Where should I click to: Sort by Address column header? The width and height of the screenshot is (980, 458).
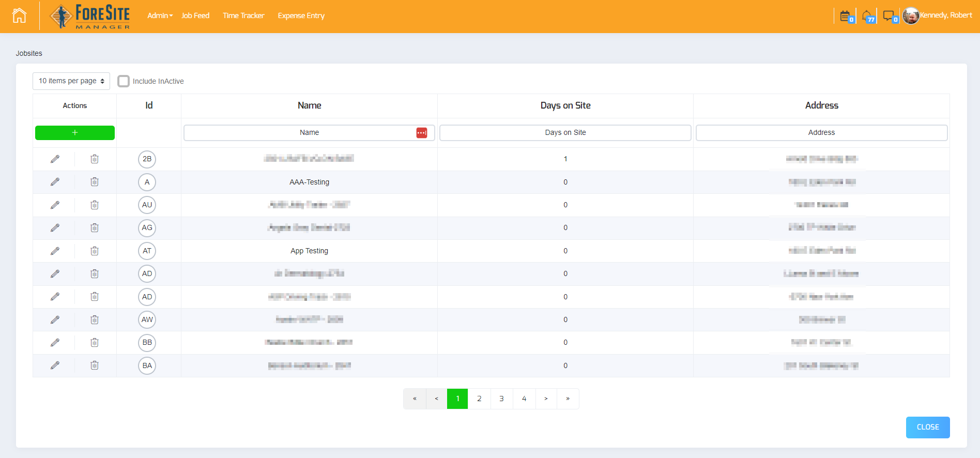(822, 105)
